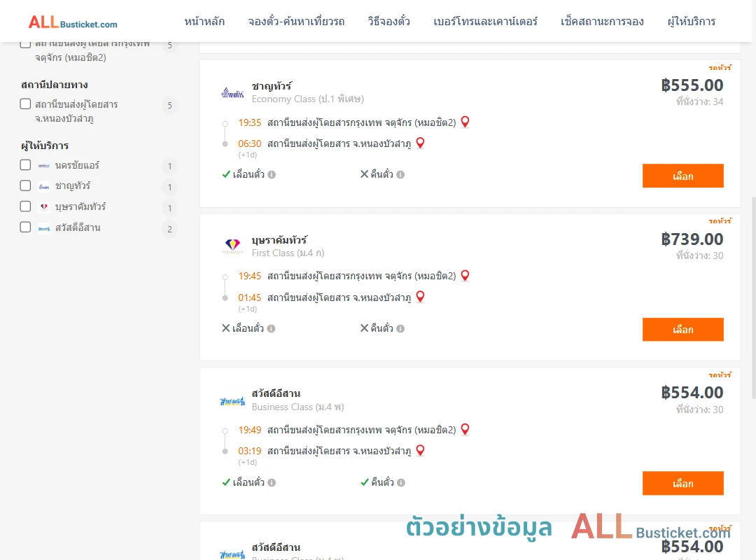
Task: Show คืนตั๋ว info icon on 19:49 สวัสดีอีสาน trip
Action: tap(401, 482)
